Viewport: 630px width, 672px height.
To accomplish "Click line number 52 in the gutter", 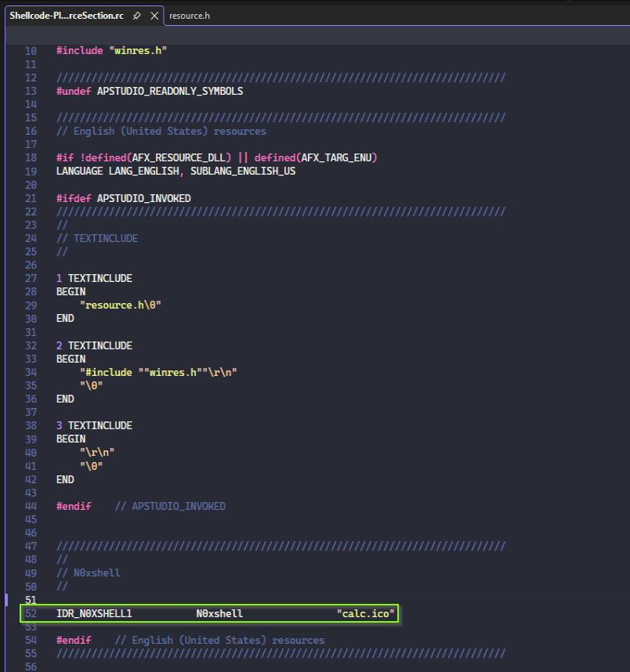I will (x=31, y=613).
